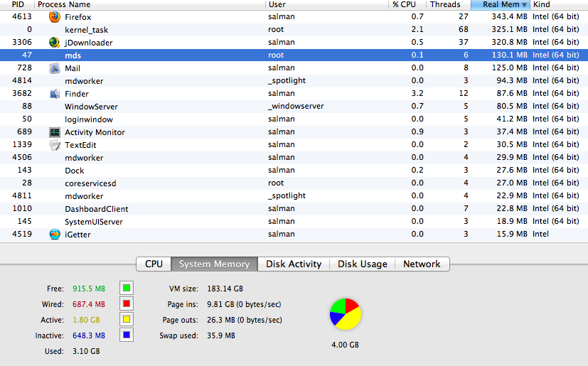The height and width of the screenshot is (366, 588).
Task: Switch to the CPU tab
Action: [x=154, y=264]
